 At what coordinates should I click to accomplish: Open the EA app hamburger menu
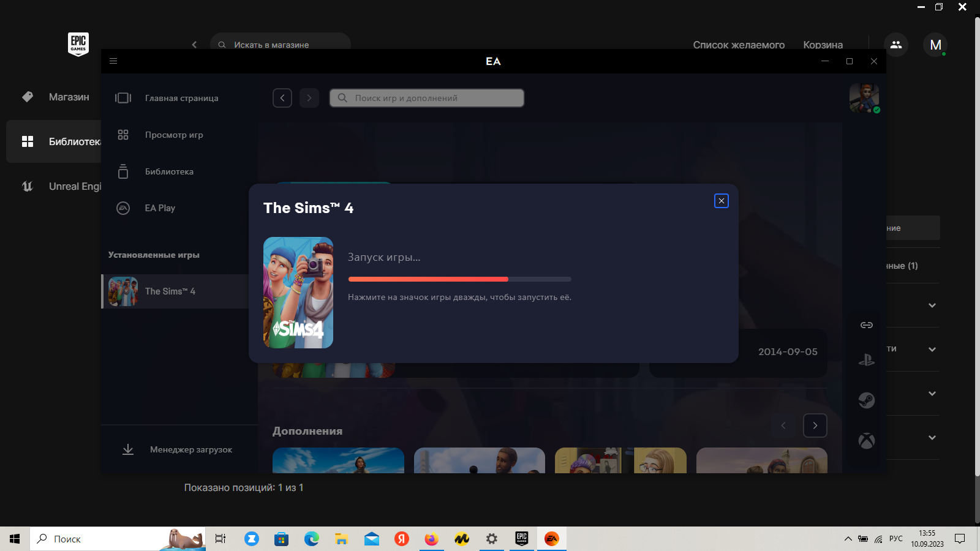tap(113, 61)
